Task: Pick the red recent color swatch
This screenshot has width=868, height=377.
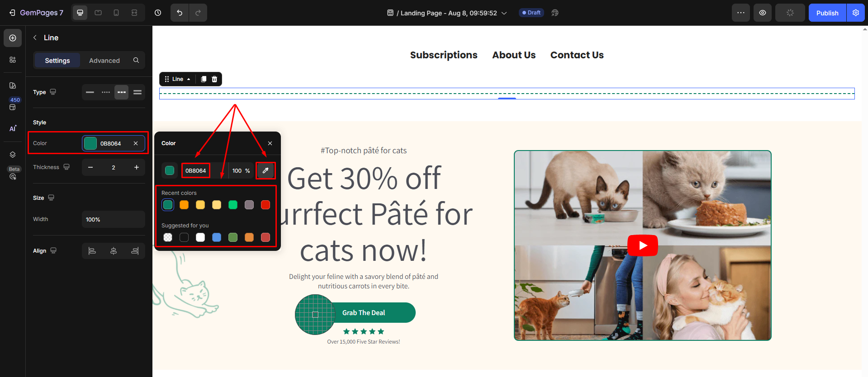Action: (266, 205)
